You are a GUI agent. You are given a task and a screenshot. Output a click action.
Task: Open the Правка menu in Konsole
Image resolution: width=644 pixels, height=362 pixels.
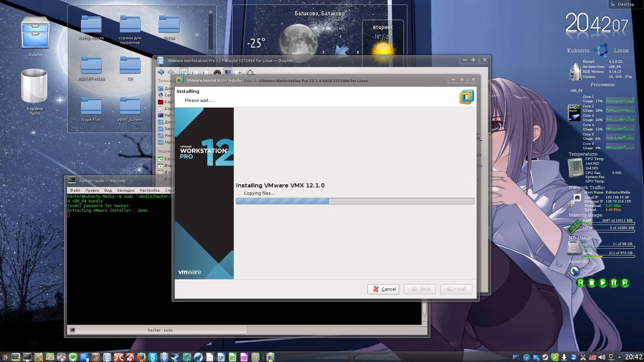tap(92, 190)
